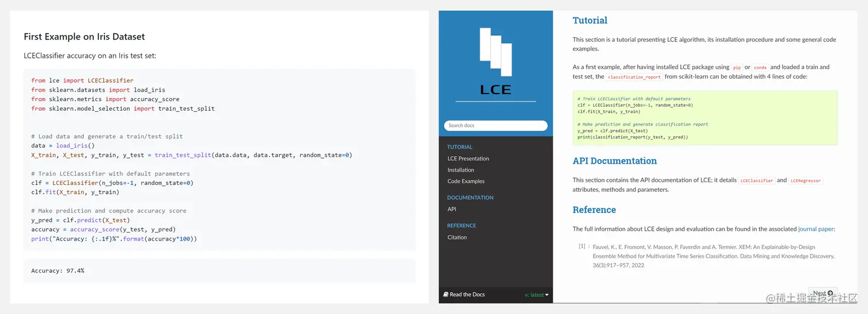Click the Tutorial section heading
Screen dimensions: 868x314
pyautogui.click(x=590, y=20)
